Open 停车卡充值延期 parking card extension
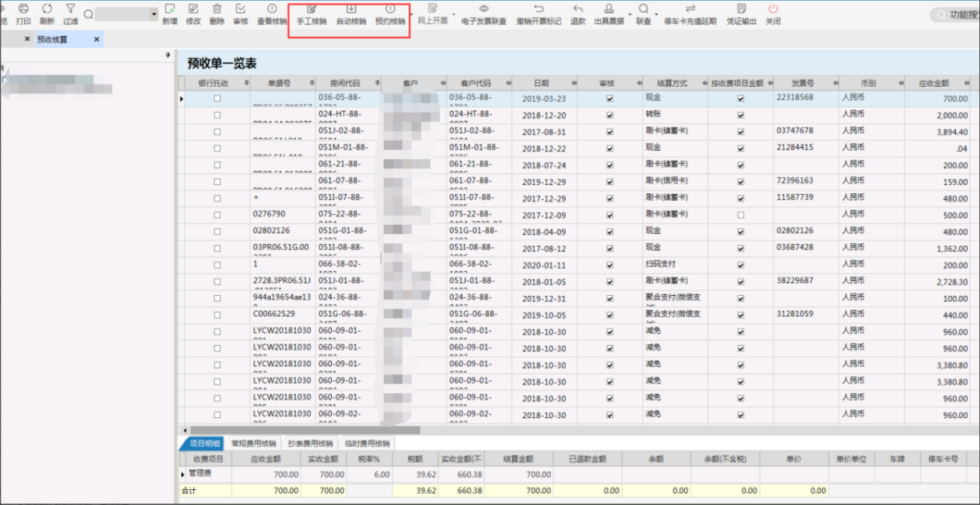Screen dimensions: 980x505 [690, 14]
